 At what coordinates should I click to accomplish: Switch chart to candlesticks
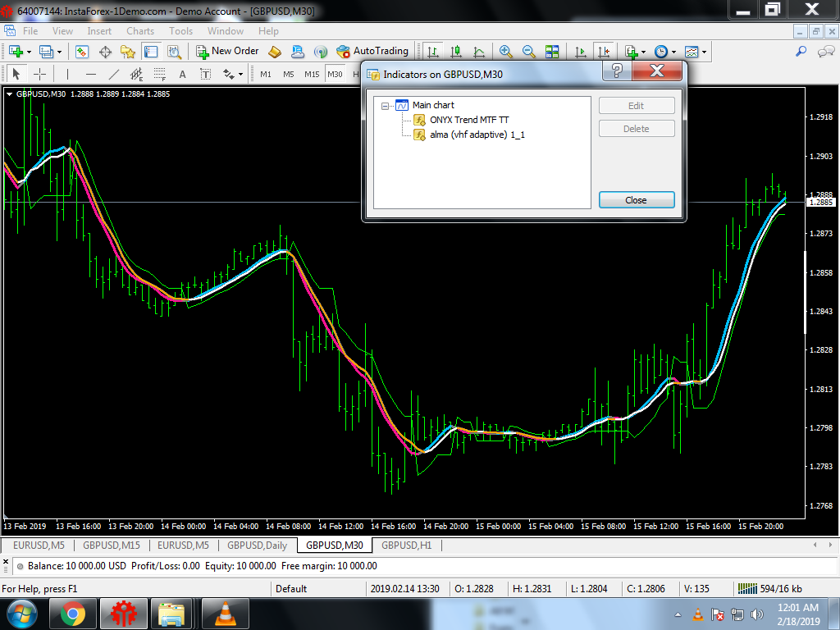[456, 52]
